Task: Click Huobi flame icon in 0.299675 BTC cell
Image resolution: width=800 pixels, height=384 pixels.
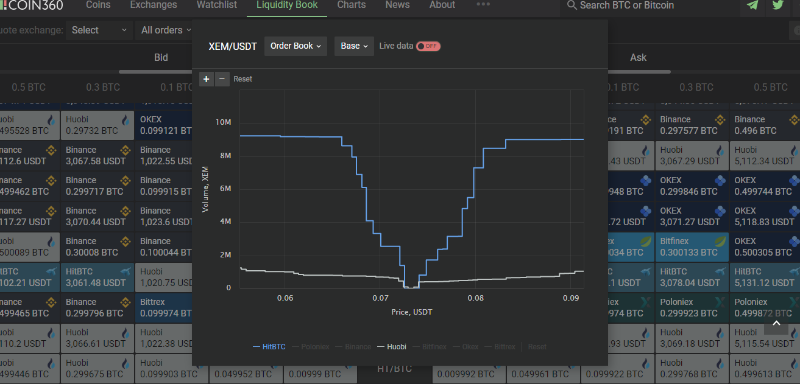Action: [x=126, y=364]
